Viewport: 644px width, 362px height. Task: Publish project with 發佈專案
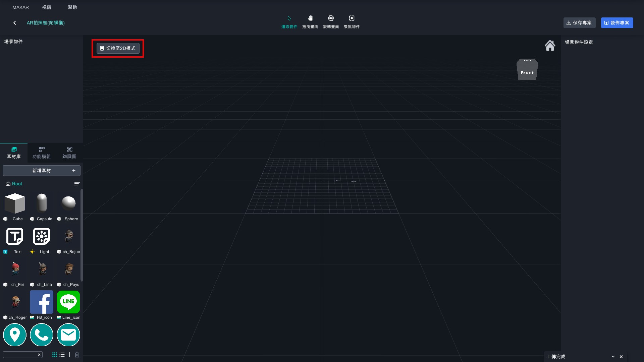[617, 23]
